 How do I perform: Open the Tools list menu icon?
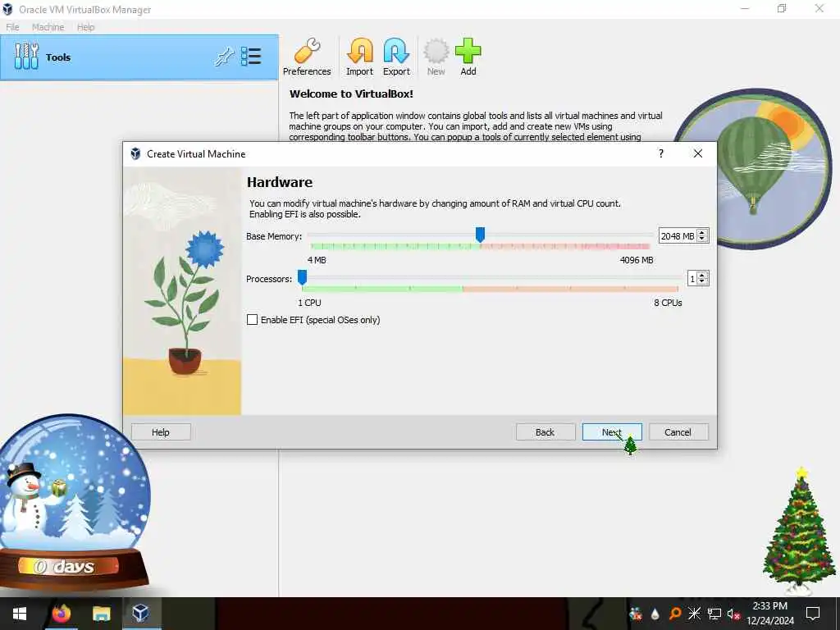[x=251, y=57]
